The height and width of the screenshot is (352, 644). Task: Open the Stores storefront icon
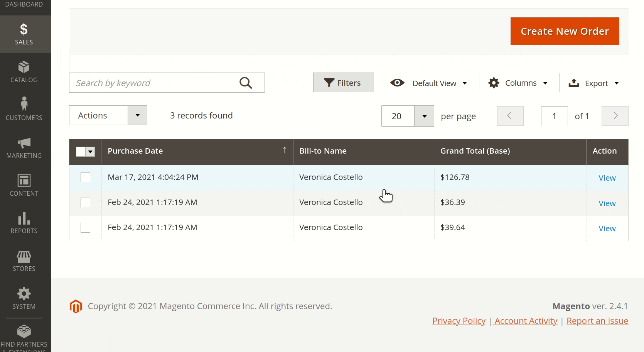(x=24, y=256)
